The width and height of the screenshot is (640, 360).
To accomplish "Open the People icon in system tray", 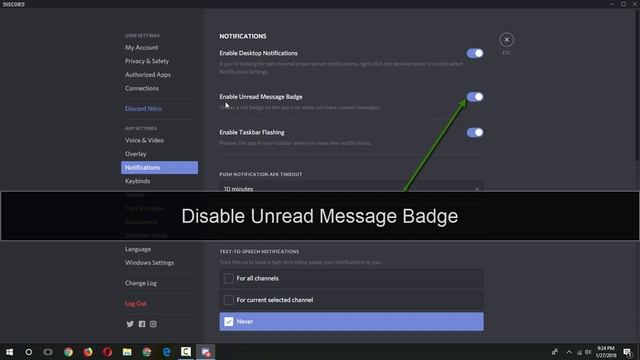I will (555, 352).
